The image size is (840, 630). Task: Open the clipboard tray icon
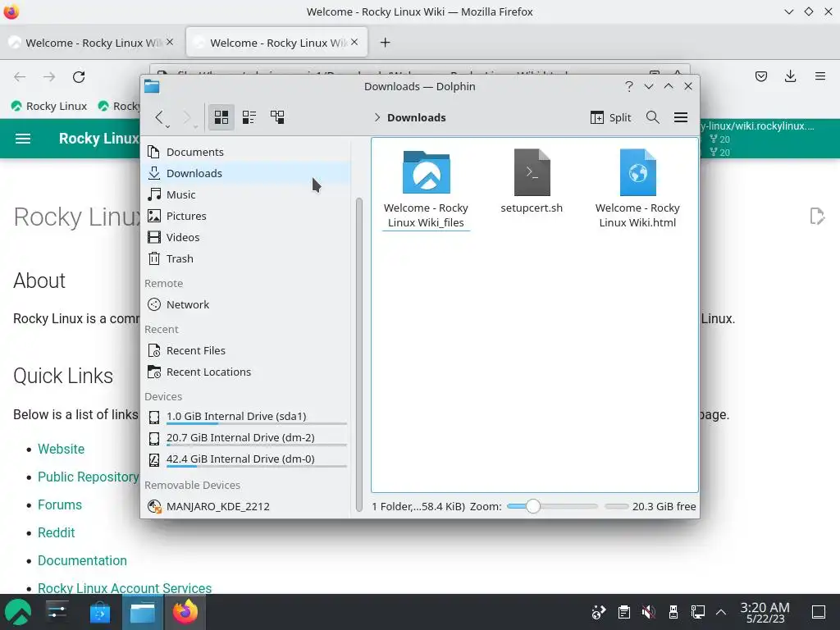click(x=623, y=612)
